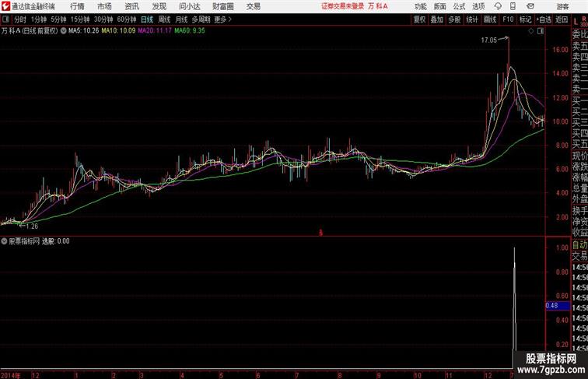Click the 多股 multi-stock button
This screenshot has width=588, height=379.
click(454, 19)
